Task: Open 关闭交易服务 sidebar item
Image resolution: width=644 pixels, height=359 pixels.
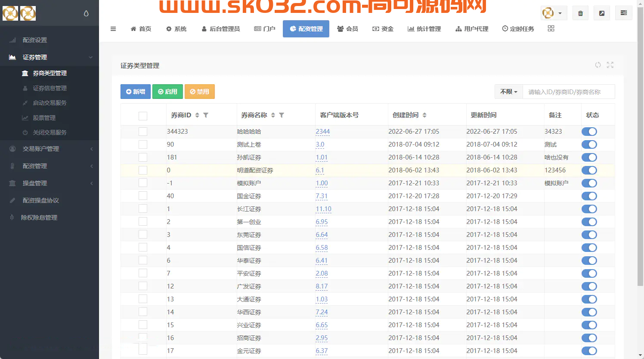Action: tap(50, 132)
